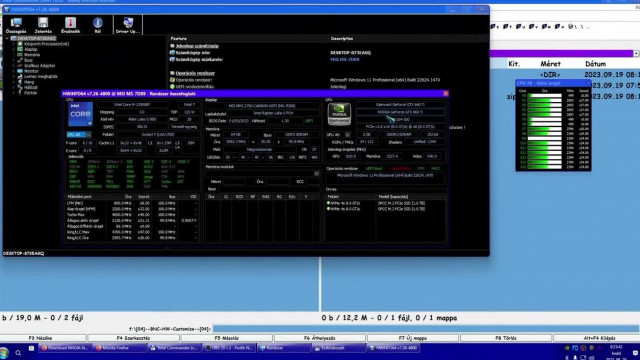Screen dimensions: 640x360
Task: Click F8 Törlés button in Total Commander
Action: pyautogui.click(x=506, y=338)
